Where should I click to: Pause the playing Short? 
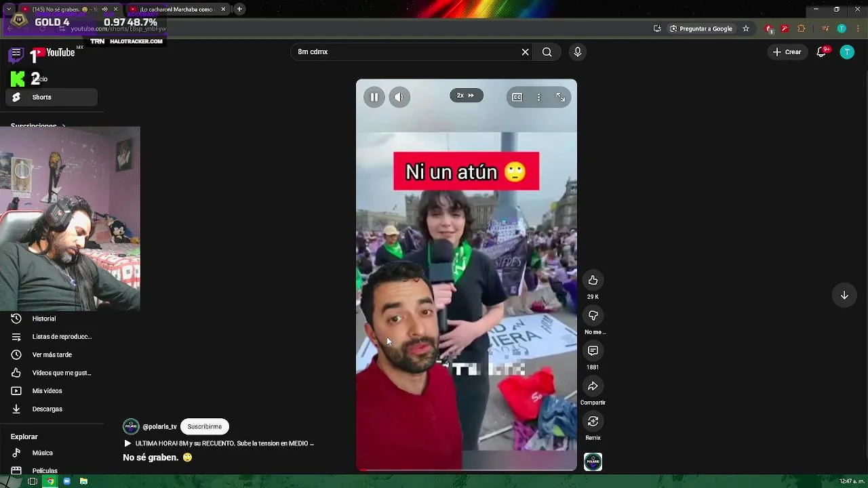point(374,97)
